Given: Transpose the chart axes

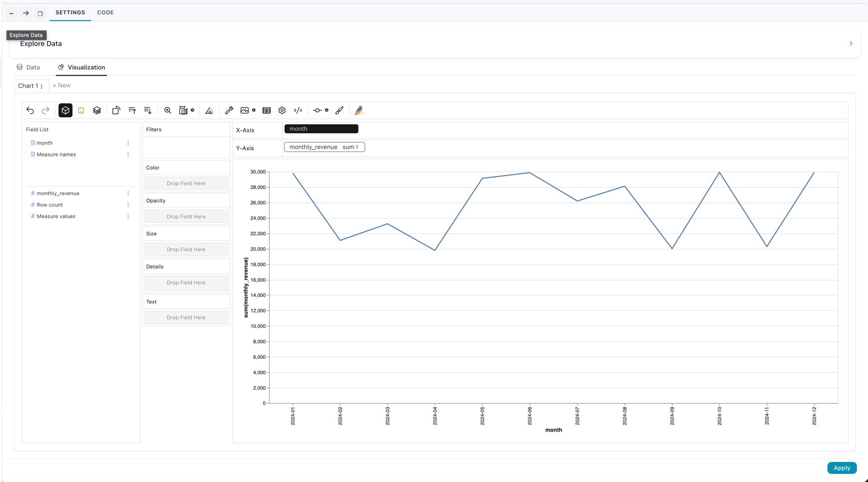Looking at the screenshot, I should coord(116,110).
